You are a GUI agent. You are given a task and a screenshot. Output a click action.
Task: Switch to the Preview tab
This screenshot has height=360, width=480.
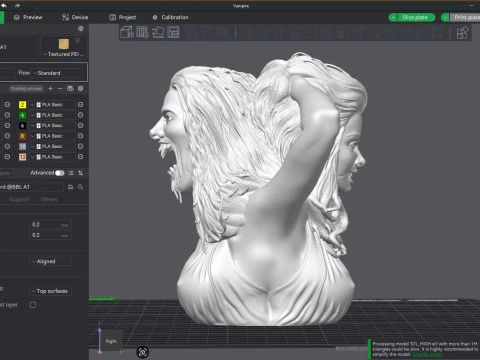point(29,17)
